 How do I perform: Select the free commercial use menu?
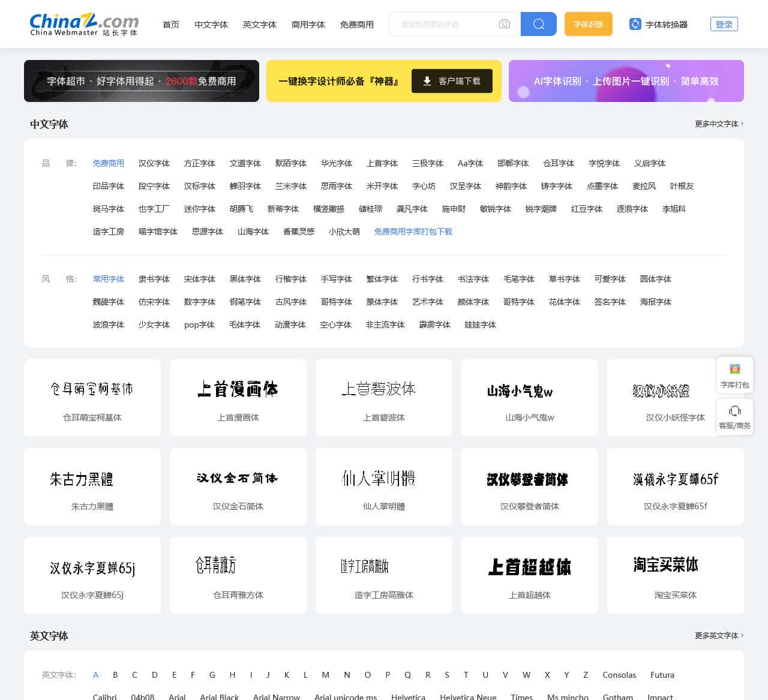356,25
